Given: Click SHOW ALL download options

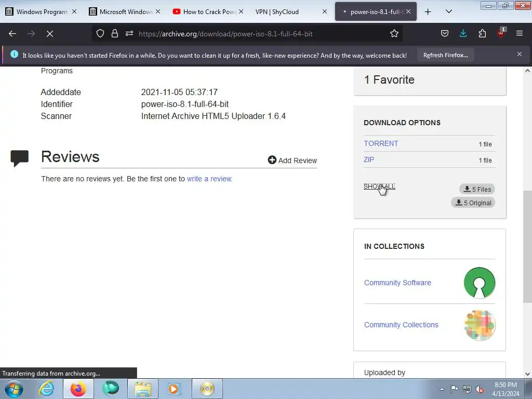Looking at the screenshot, I should [x=379, y=187].
